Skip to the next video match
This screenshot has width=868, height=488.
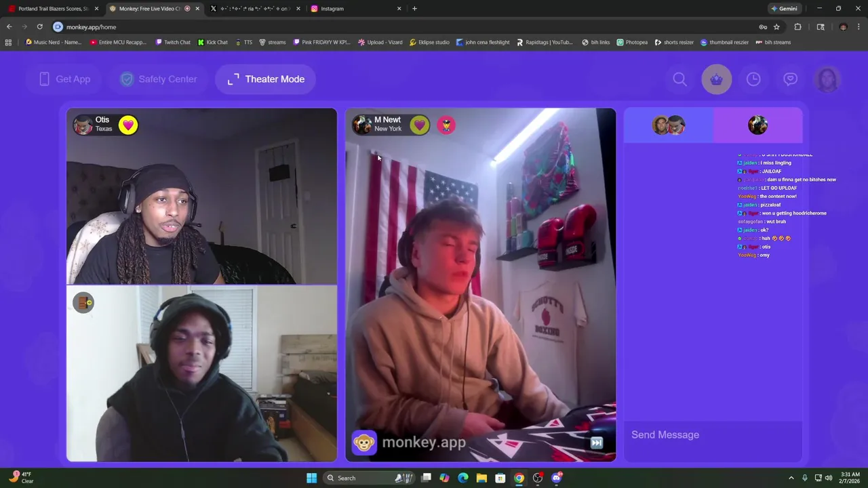click(597, 443)
